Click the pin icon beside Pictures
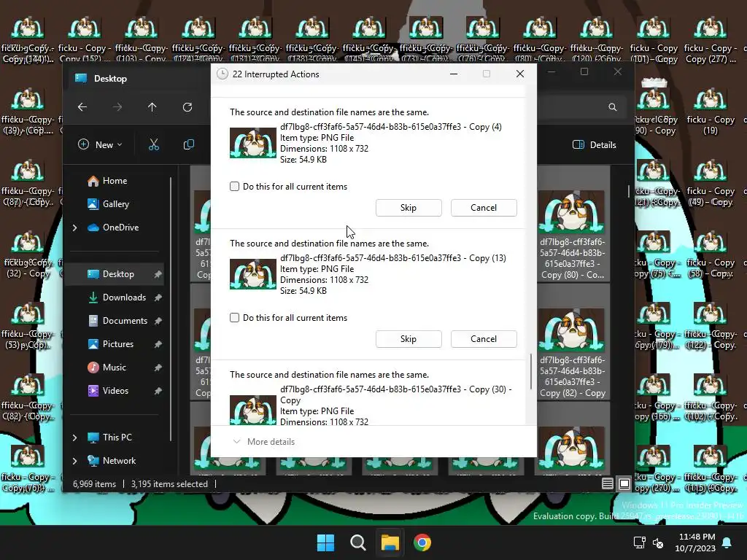This screenshot has width=747, height=560. pyautogui.click(x=158, y=344)
